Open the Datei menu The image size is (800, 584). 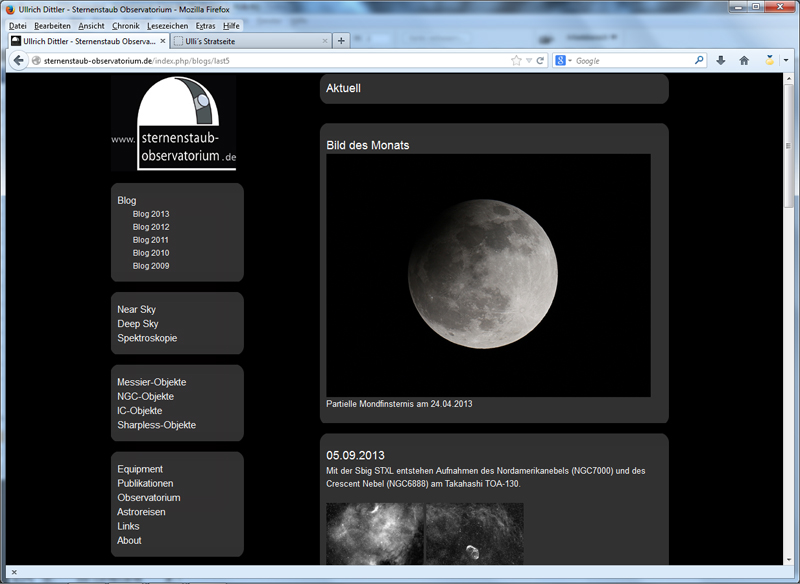18,26
